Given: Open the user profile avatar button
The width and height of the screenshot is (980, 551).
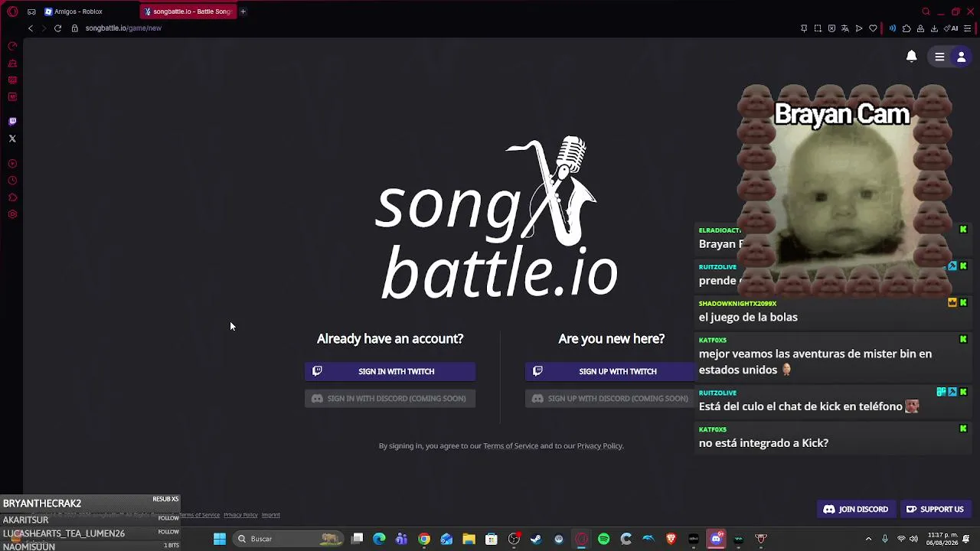Looking at the screenshot, I should pyautogui.click(x=961, y=57).
